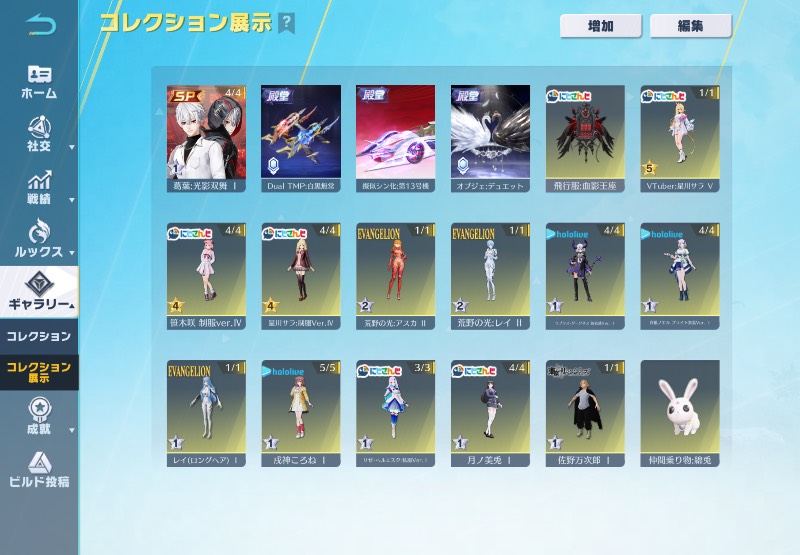Open the リゼ・ヘルエスタ outfit card
The width and height of the screenshot is (800, 555).
pos(395,413)
